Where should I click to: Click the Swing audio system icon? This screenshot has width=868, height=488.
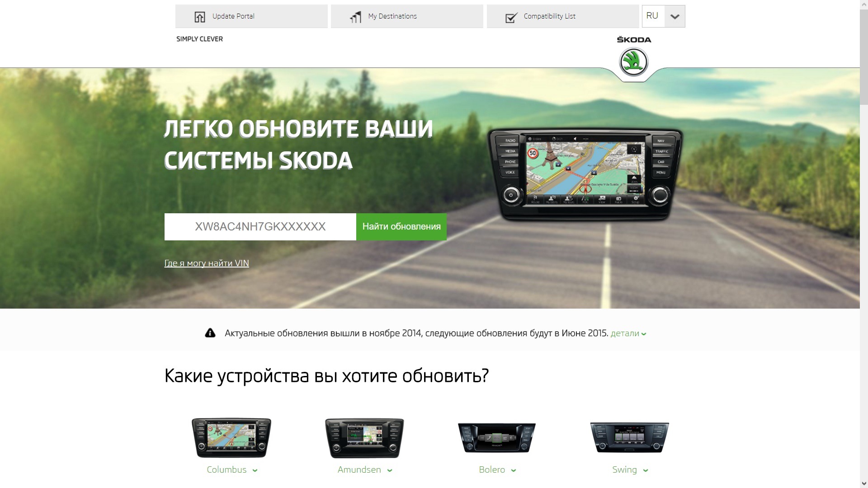click(629, 437)
